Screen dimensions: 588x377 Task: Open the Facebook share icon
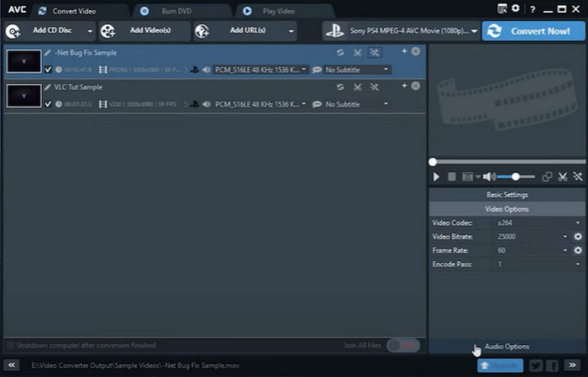[552, 365]
